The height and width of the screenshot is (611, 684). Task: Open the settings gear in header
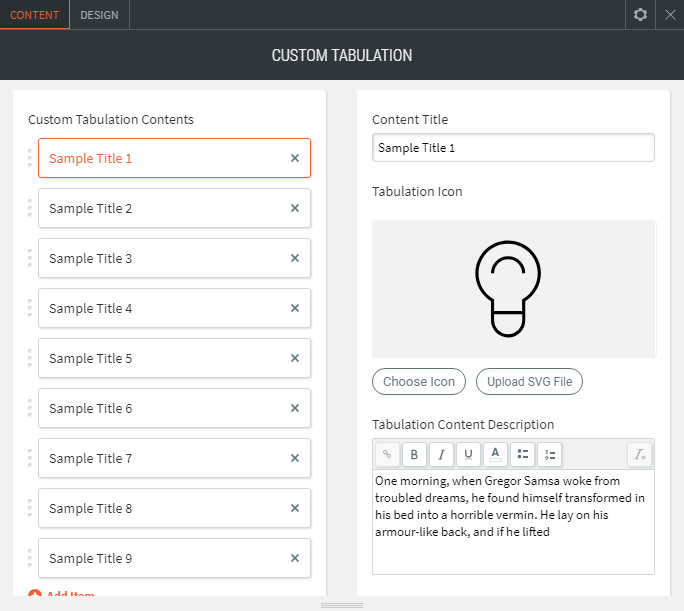tap(641, 15)
